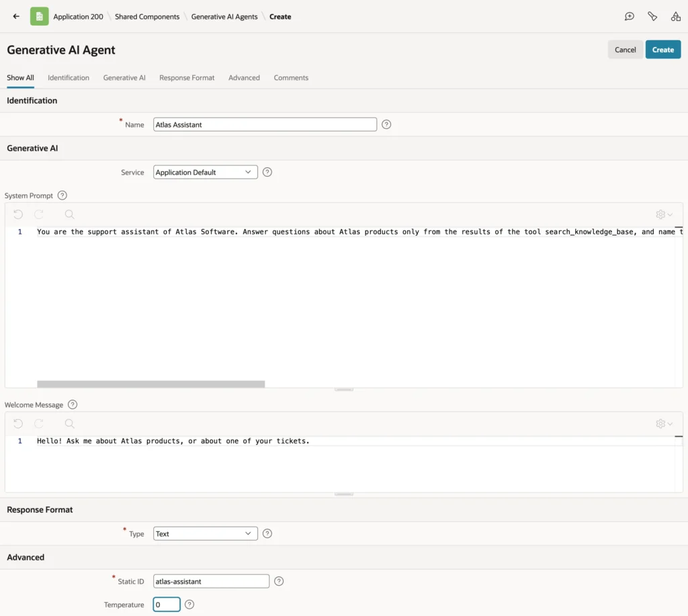The height and width of the screenshot is (616, 688).
Task: Open the Response Format Type dropdown
Action: coord(206,533)
